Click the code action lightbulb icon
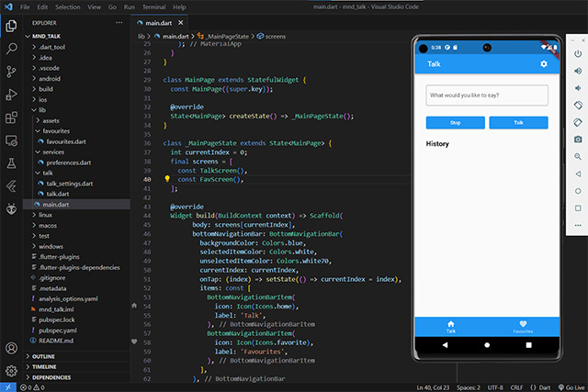 (167, 180)
